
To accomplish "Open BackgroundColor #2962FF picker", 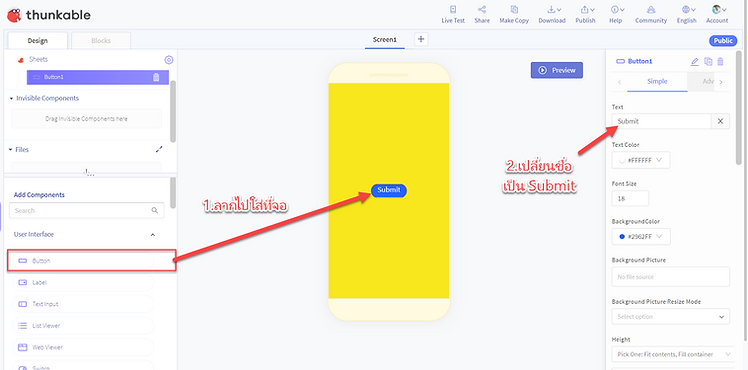I will coord(641,236).
